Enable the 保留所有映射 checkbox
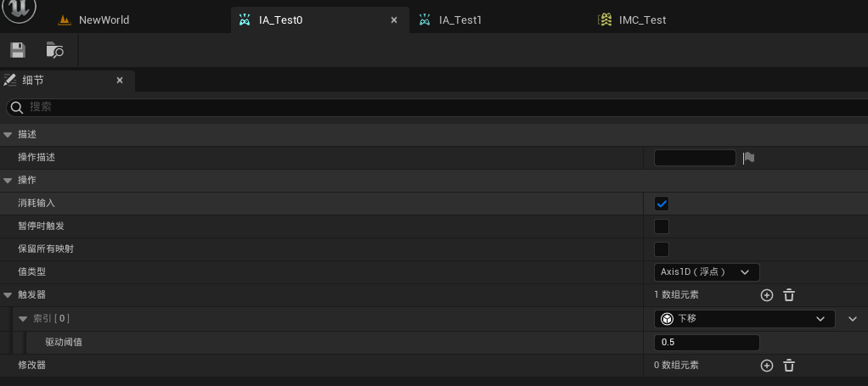The image size is (868, 386). click(x=662, y=249)
